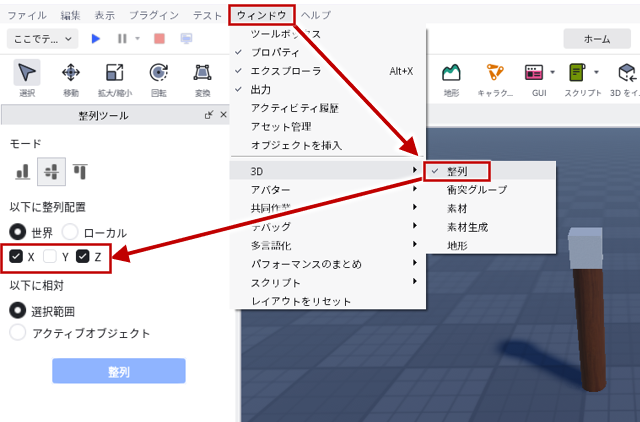This screenshot has width=640, height=422.
Task: Click the device emulator monitor icon
Action: click(186, 39)
